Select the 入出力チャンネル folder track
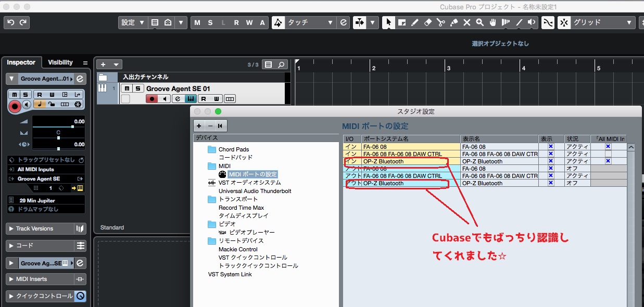The image size is (644, 307). click(x=192, y=77)
